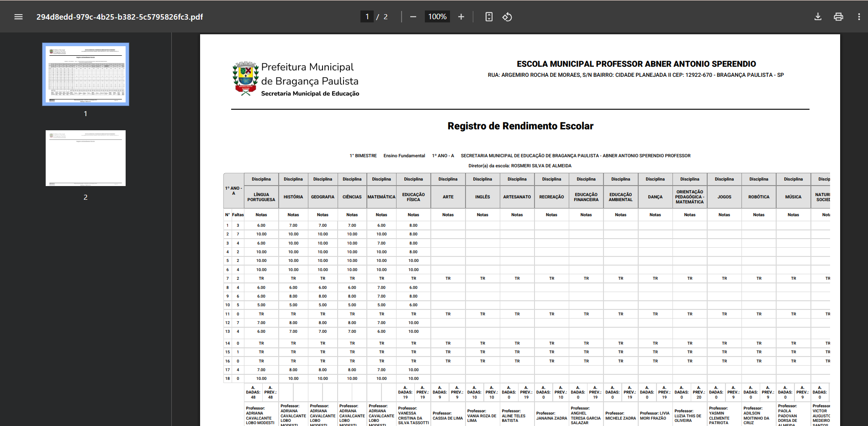
Task: Click the EDUCAÇÃO AMBIENTAL column header
Action: pos(621,197)
